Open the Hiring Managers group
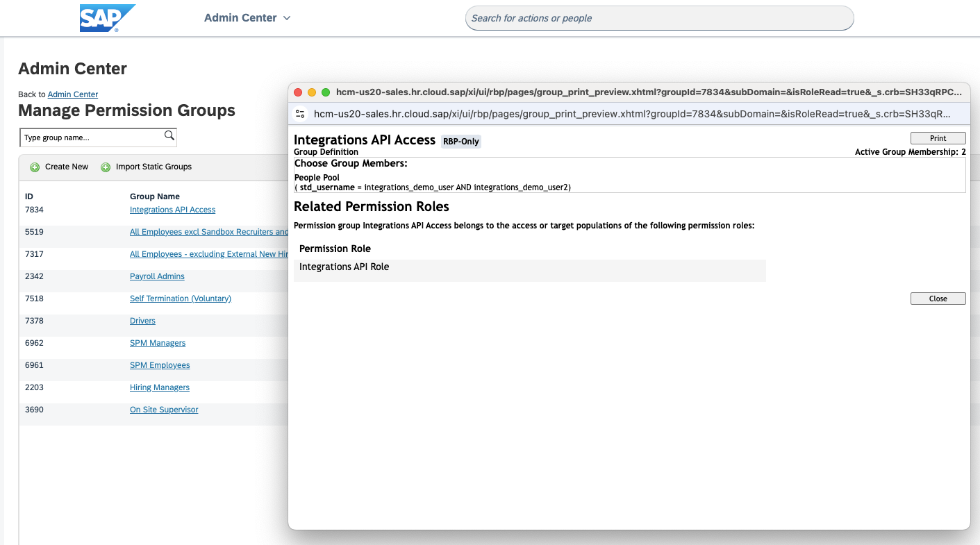 (x=160, y=387)
